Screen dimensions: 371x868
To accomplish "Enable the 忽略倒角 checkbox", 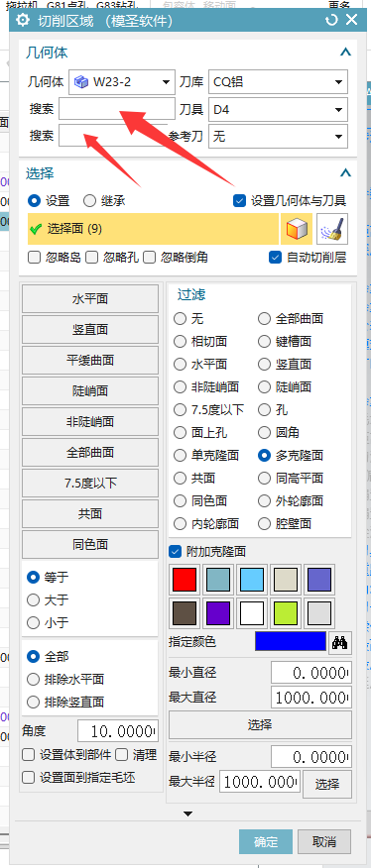I will click(149, 258).
